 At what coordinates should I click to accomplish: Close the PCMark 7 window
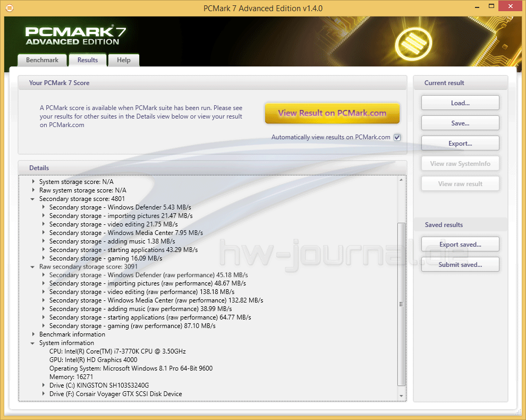[x=510, y=6]
